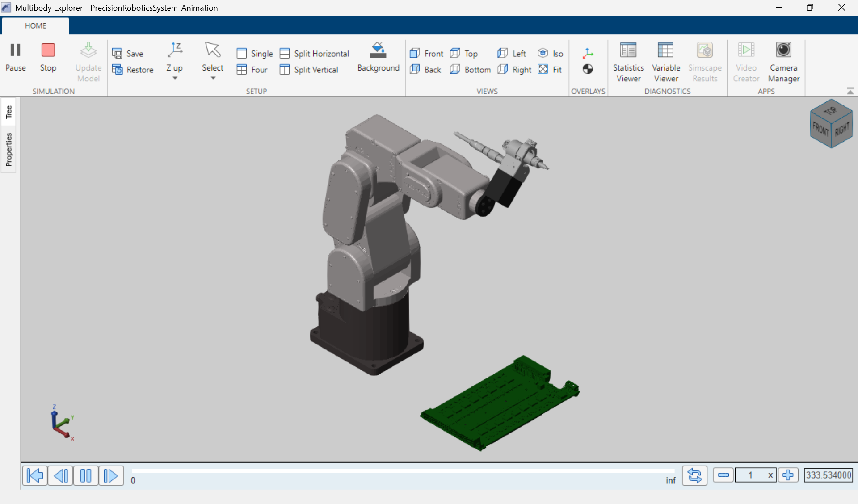The height and width of the screenshot is (504, 858).
Task: Set the Top view
Action: [464, 54]
